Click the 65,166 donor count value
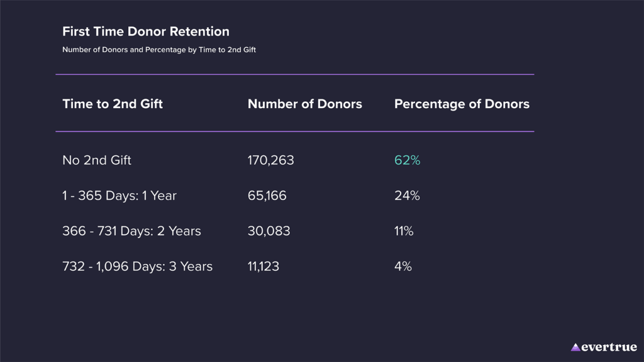 click(x=267, y=195)
